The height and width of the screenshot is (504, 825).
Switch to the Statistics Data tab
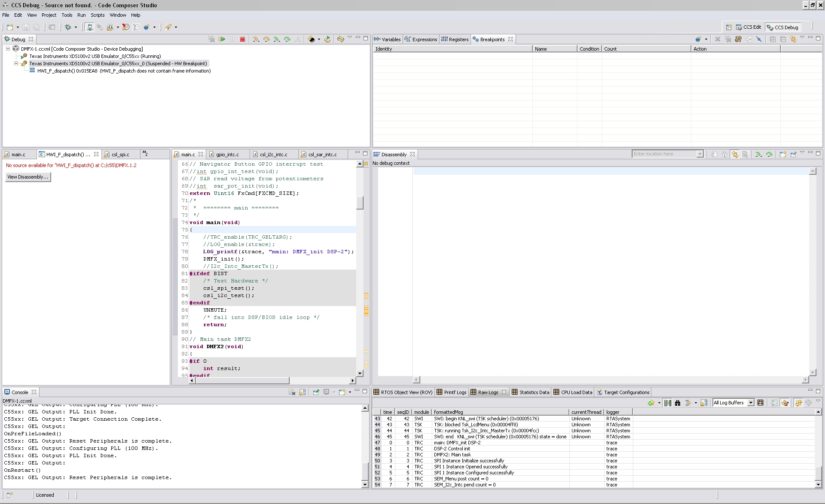tap(533, 392)
